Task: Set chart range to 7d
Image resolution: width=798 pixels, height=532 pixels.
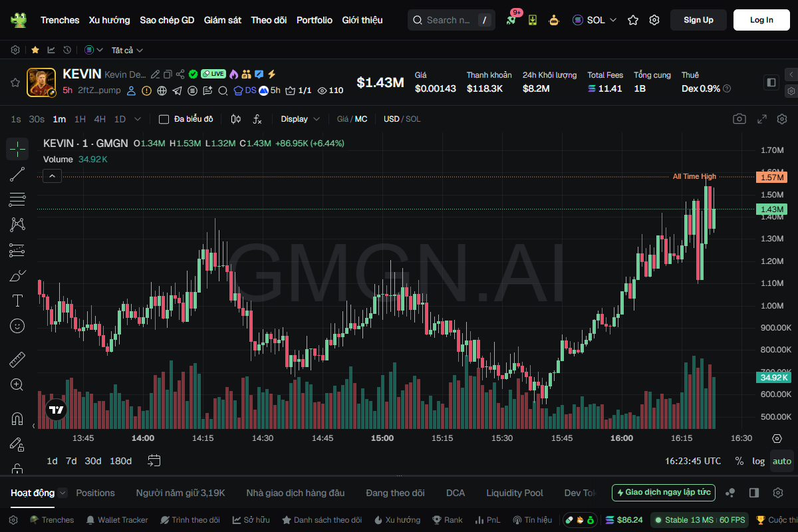Action: [x=71, y=461]
